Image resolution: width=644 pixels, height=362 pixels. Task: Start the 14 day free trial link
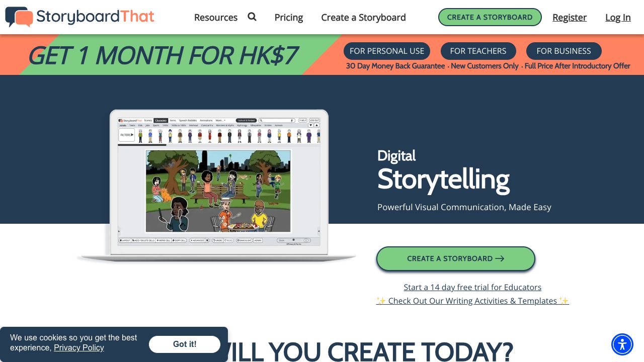click(472, 287)
